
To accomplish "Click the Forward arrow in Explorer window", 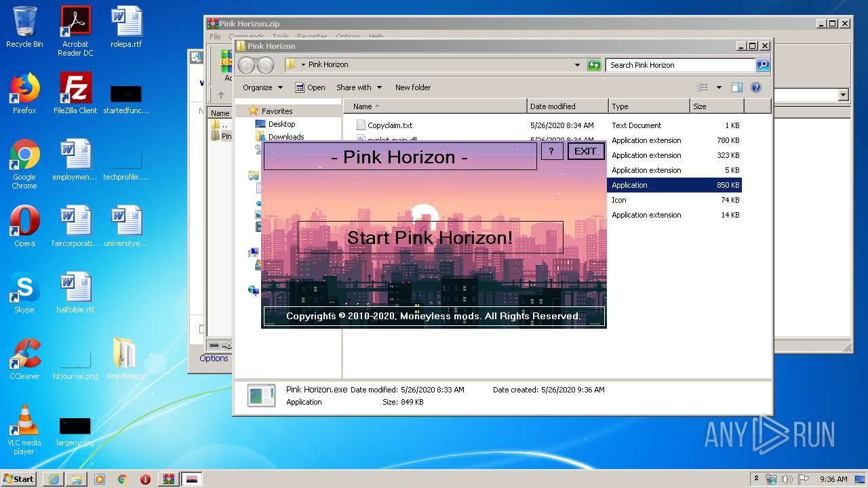I will [x=265, y=65].
